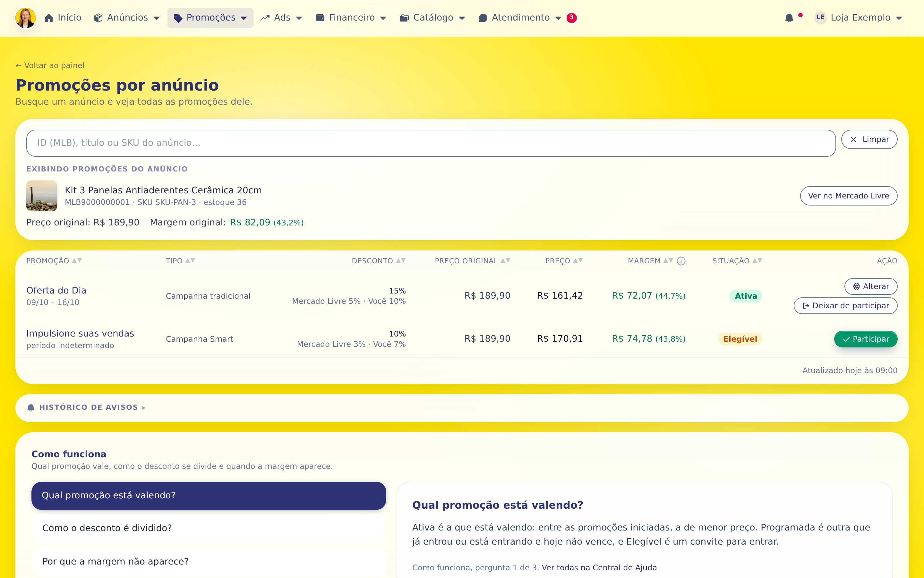Focus the anúncio search input field

coord(431,143)
